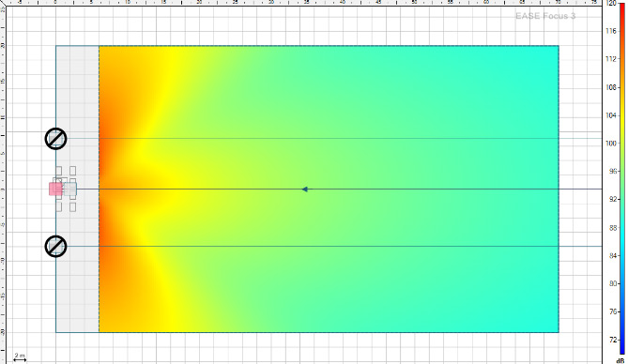Click the 2 m scale indicator
This screenshot has width=628, height=364.
pos(20,357)
